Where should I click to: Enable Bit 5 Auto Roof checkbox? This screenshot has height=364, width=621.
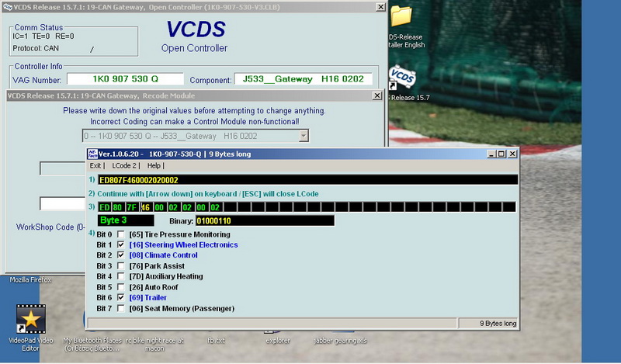[121, 286]
